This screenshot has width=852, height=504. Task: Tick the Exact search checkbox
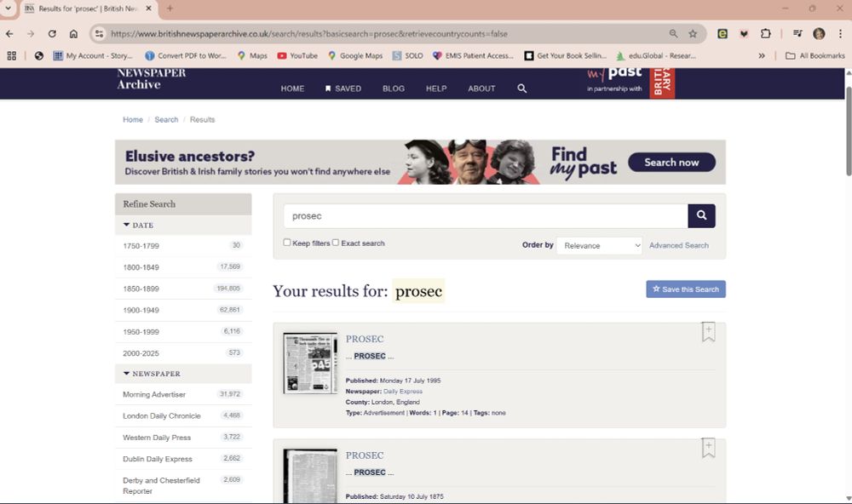[335, 243]
